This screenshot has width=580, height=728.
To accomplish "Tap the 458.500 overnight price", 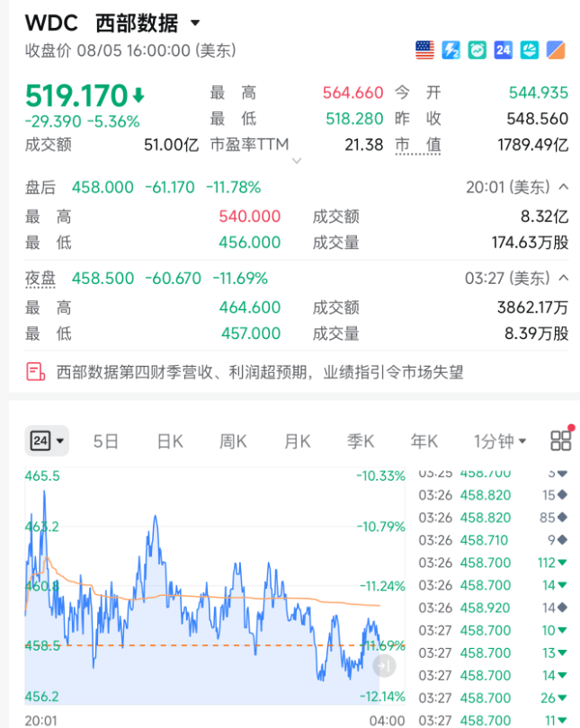I will click(x=103, y=279).
